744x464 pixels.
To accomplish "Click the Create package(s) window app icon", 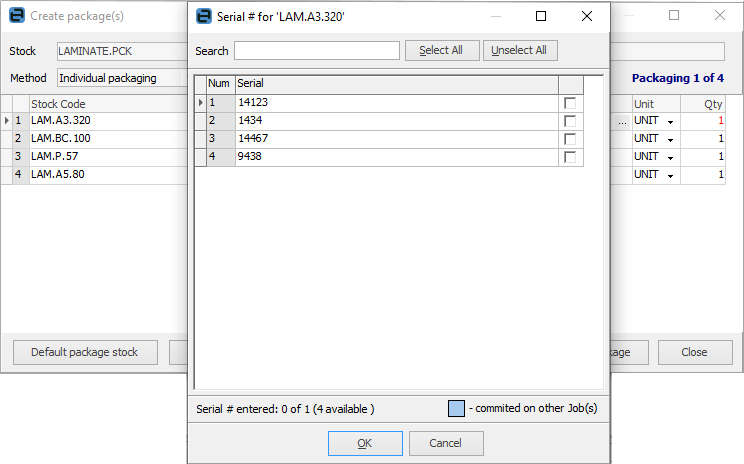I will click(x=17, y=16).
